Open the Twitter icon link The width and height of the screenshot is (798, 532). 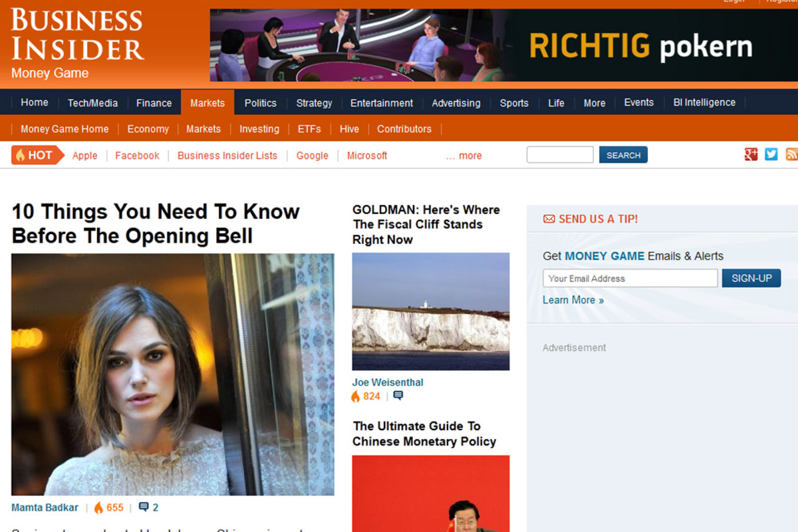771,155
